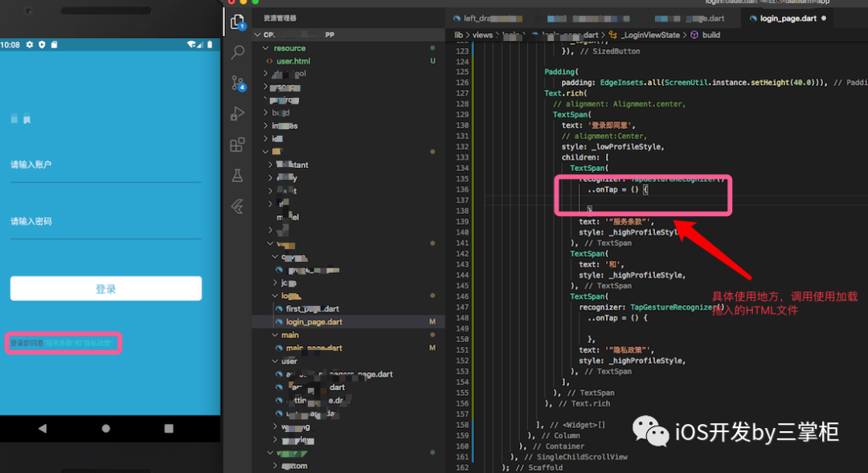Tap the Android recents square button

coord(169,428)
